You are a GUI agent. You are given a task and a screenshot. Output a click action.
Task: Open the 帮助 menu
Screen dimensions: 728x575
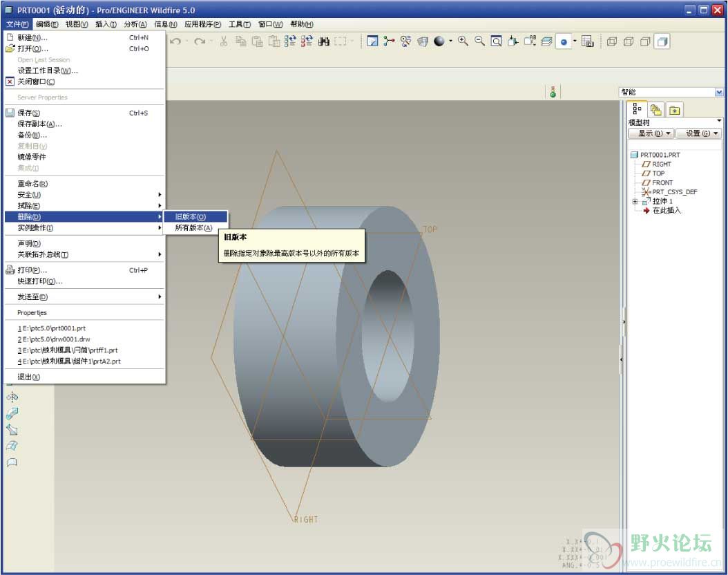coord(302,24)
